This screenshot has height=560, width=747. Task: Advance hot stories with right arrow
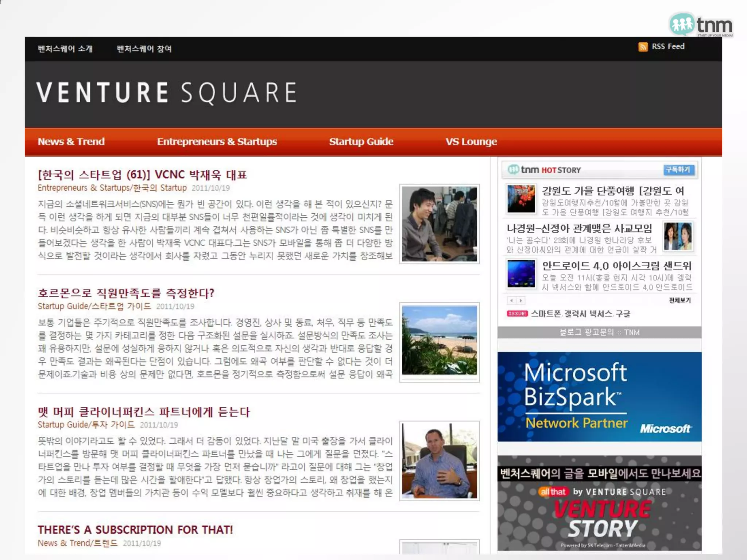(521, 300)
